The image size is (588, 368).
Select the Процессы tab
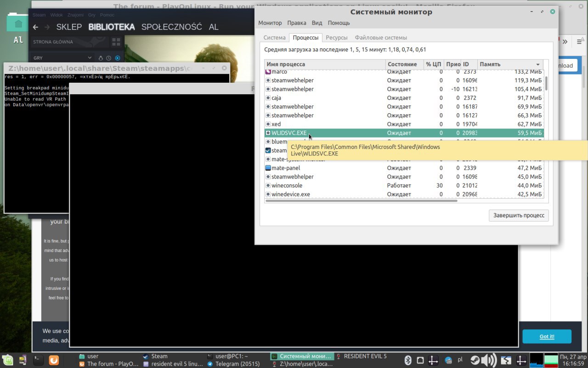click(305, 38)
